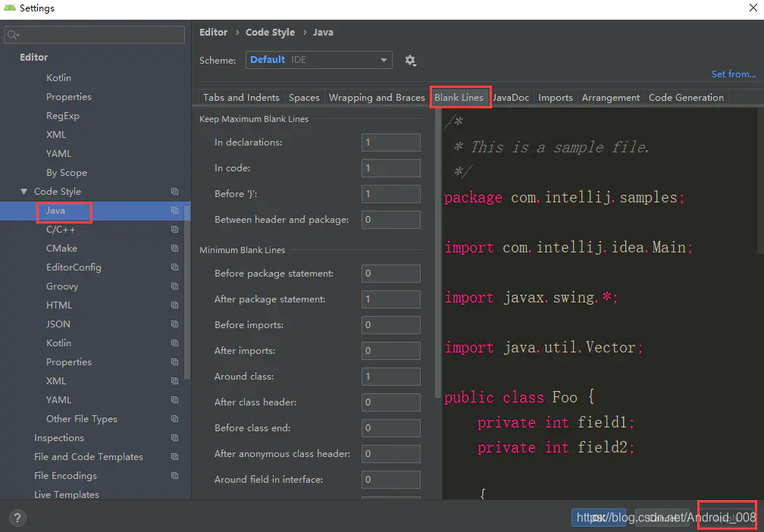764x532 pixels.
Task: Click 'import java.util.Vector;' preview line
Action: [543, 347]
